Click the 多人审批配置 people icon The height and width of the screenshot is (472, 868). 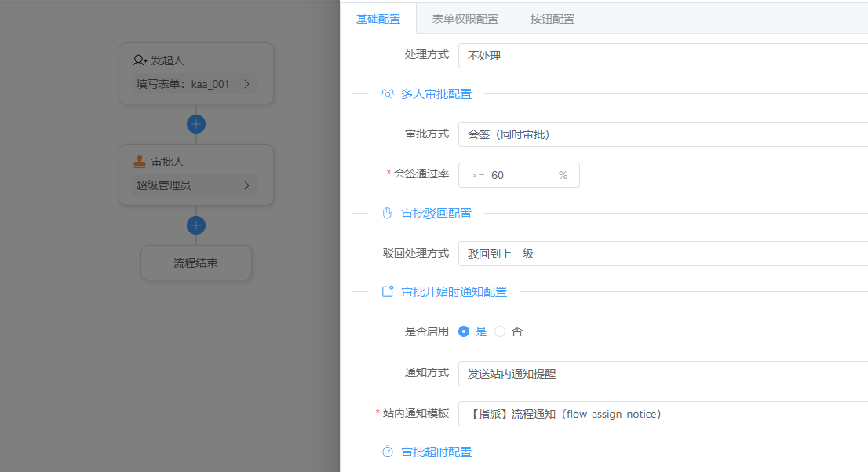tap(387, 94)
